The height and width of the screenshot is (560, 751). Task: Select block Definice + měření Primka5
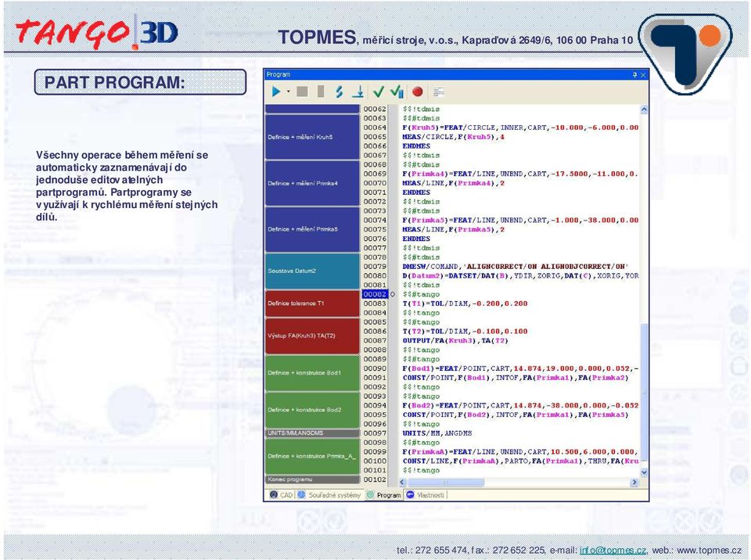tap(312, 229)
